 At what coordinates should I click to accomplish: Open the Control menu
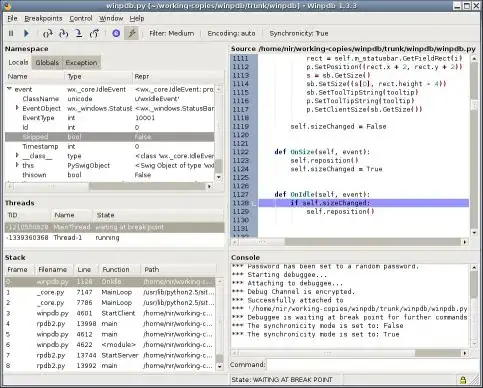(81, 19)
